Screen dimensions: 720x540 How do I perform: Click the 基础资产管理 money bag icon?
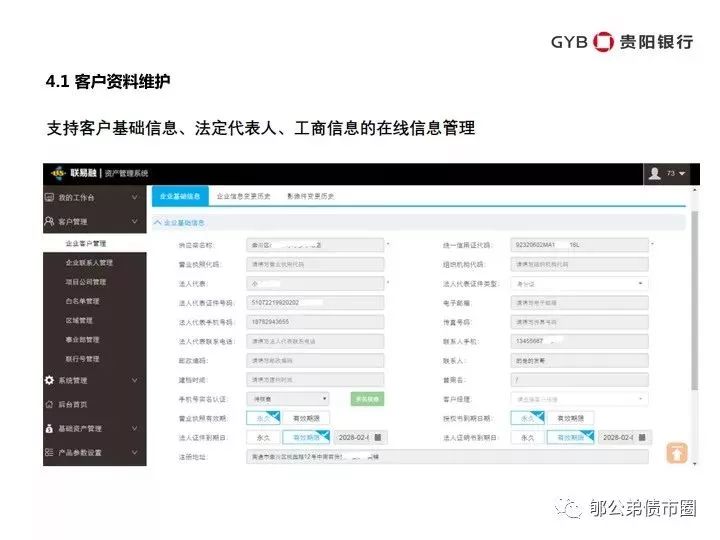49,428
